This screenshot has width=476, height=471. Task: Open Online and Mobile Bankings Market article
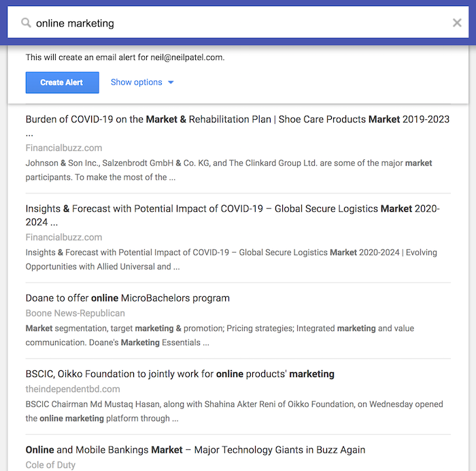(x=195, y=450)
